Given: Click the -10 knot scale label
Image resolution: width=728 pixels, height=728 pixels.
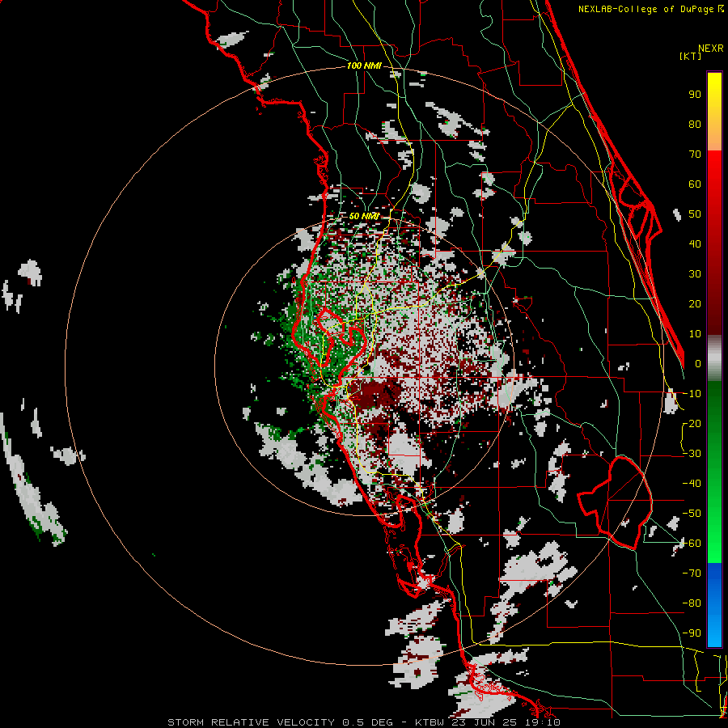Looking at the screenshot, I should pyautogui.click(x=692, y=394).
